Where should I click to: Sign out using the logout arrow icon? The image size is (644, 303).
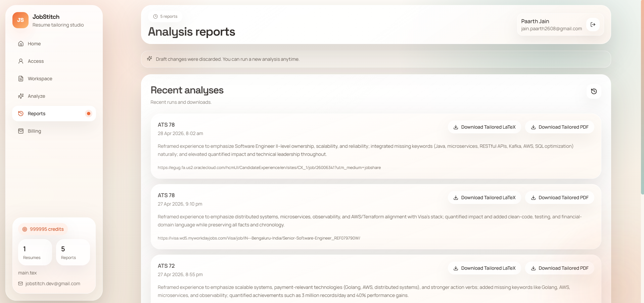[x=593, y=25]
